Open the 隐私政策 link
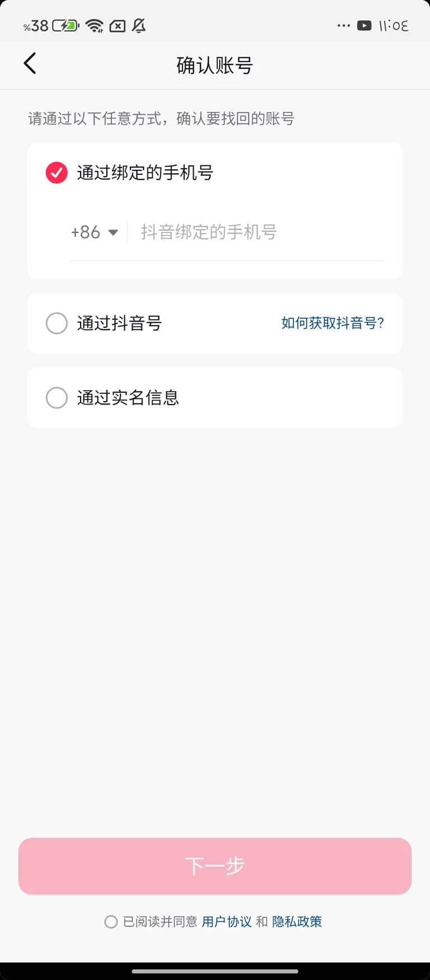The height and width of the screenshot is (980, 430). coord(297,922)
